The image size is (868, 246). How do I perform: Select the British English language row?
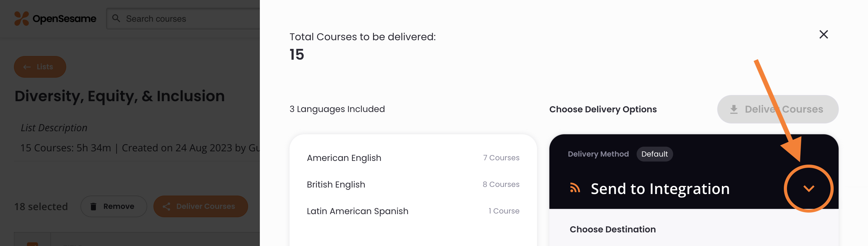413,184
